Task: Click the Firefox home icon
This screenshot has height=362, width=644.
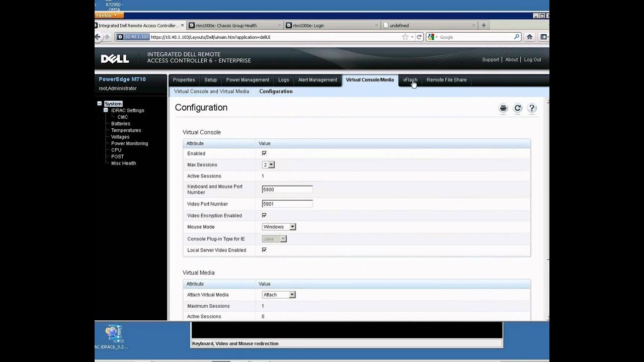Action: [x=529, y=37]
